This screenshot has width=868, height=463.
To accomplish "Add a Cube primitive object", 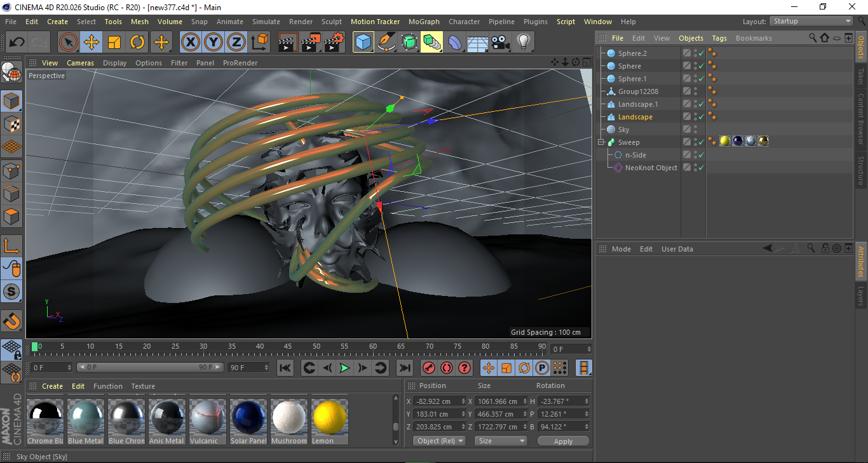I will [x=363, y=43].
